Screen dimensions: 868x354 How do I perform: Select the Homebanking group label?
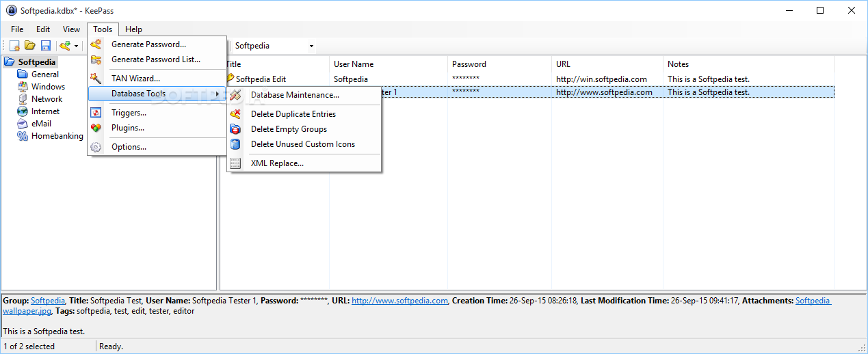57,136
